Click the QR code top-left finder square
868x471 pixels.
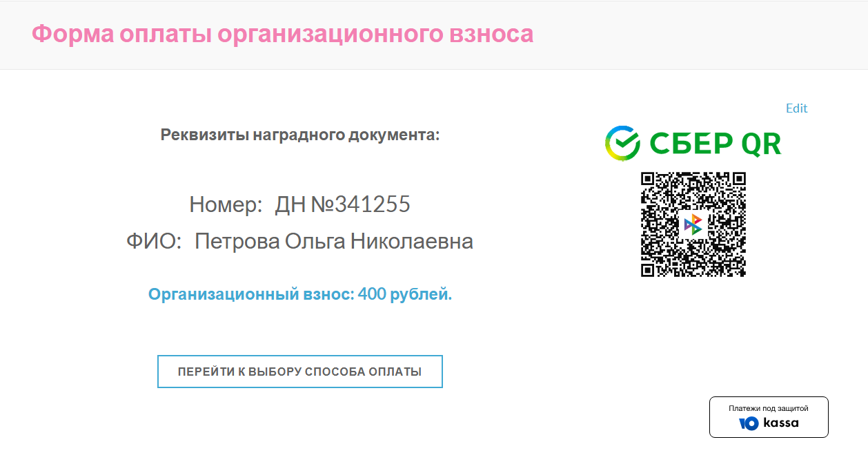click(x=648, y=179)
